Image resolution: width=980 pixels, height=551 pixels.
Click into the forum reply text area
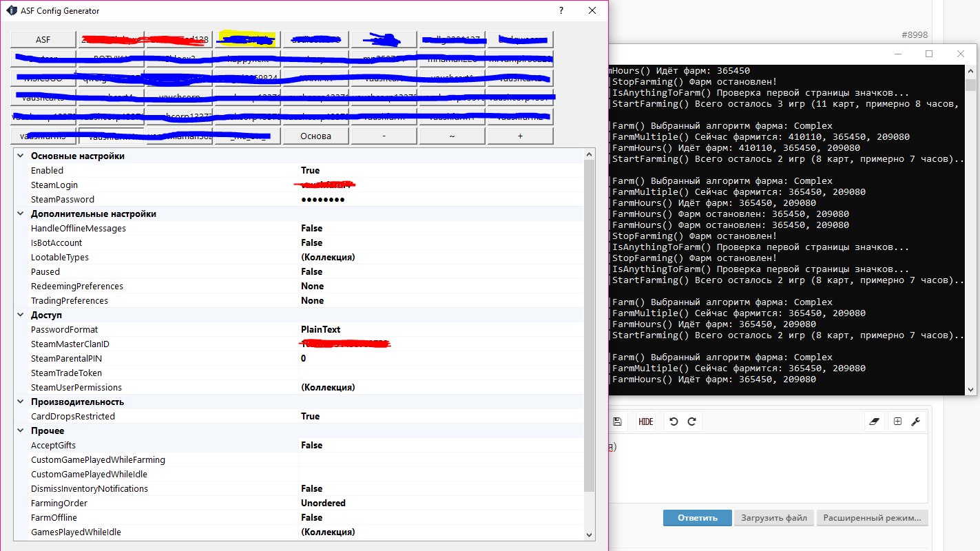pyautogui.click(x=768, y=468)
